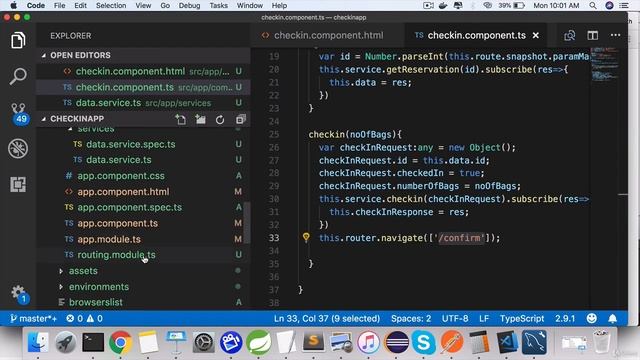This screenshot has width=640, height=360.
Task: Click Ln 33, Col 37 position indicator
Action: point(327,318)
